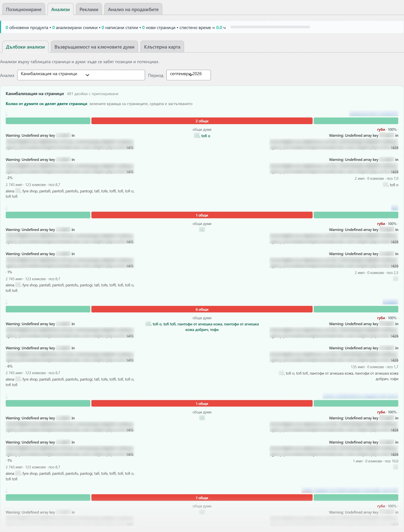Switch to the Анализи tab
Screen dimensions: 404x532
[x=60, y=9]
